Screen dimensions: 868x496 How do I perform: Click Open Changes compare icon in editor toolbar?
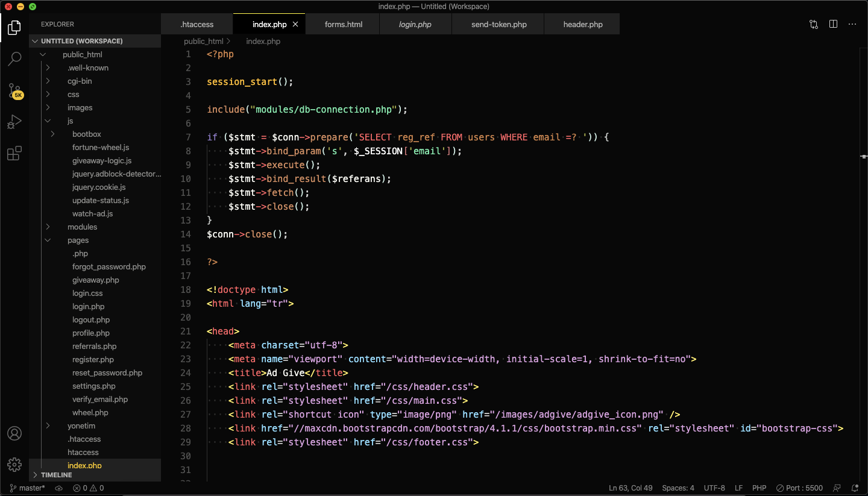click(814, 24)
